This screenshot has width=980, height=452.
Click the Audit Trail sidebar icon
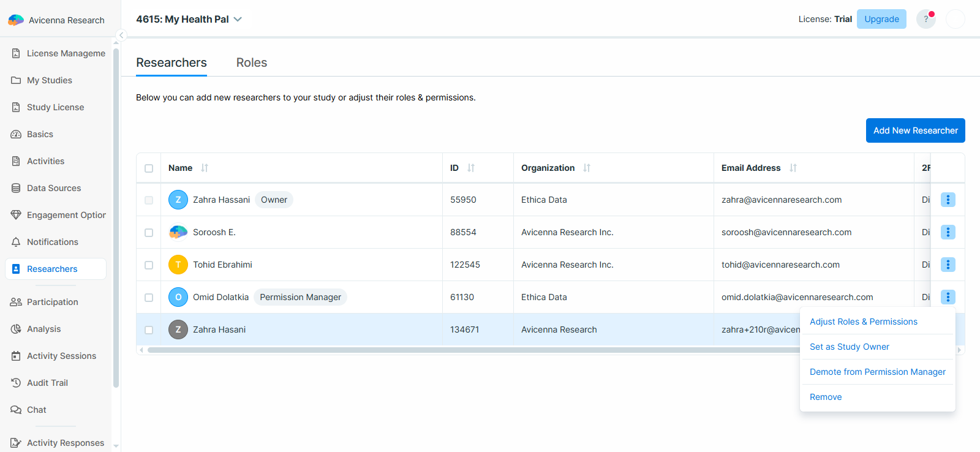pyautogui.click(x=16, y=383)
